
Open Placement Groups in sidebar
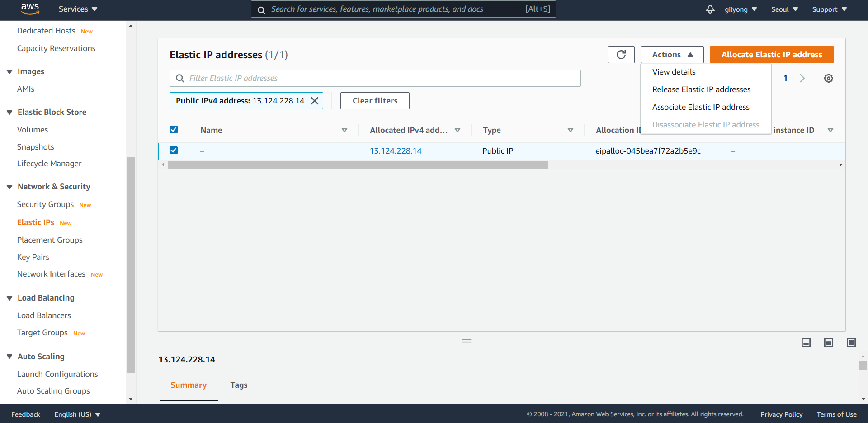coord(50,240)
